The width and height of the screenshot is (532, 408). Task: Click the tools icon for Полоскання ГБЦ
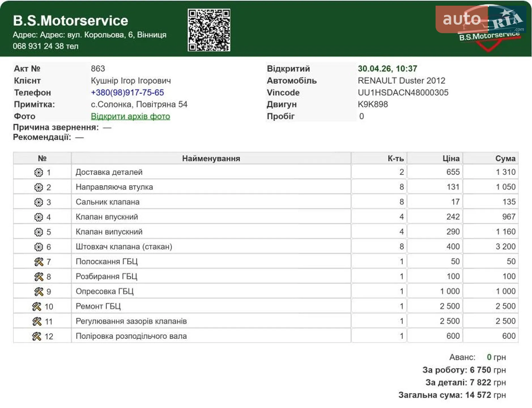pos(39,262)
